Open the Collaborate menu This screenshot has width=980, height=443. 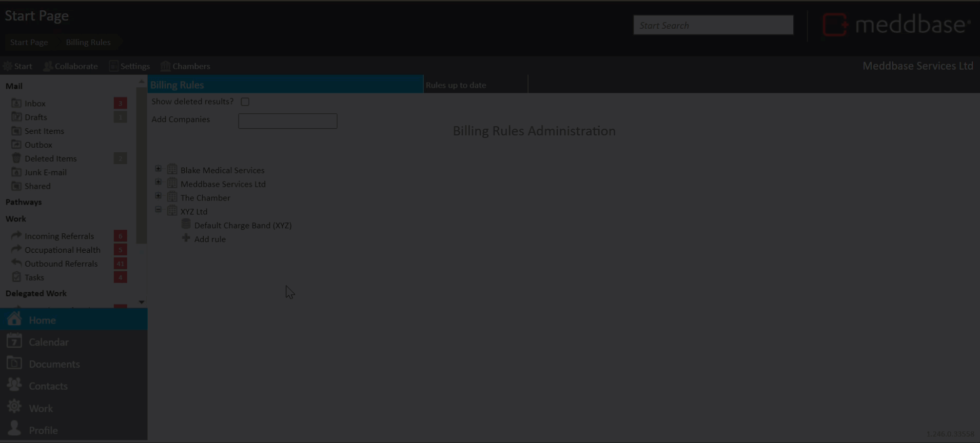click(71, 66)
